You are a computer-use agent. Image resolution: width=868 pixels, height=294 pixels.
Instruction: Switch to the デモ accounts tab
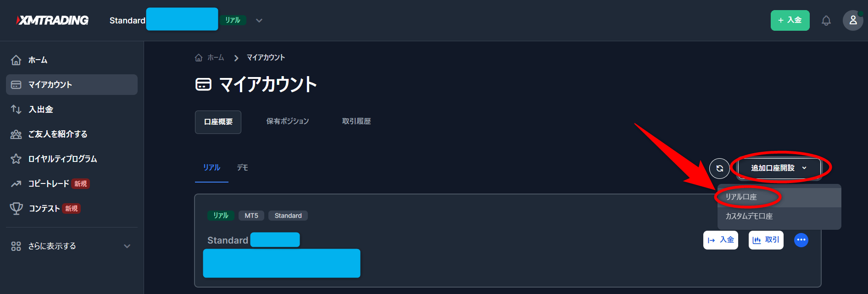(242, 168)
